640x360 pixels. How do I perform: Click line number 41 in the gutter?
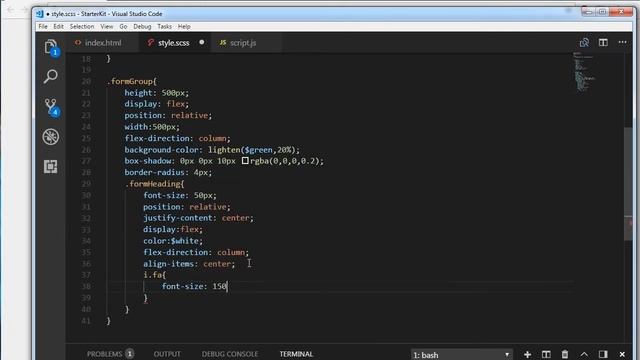pyautogui.click(x=86, y=321)
